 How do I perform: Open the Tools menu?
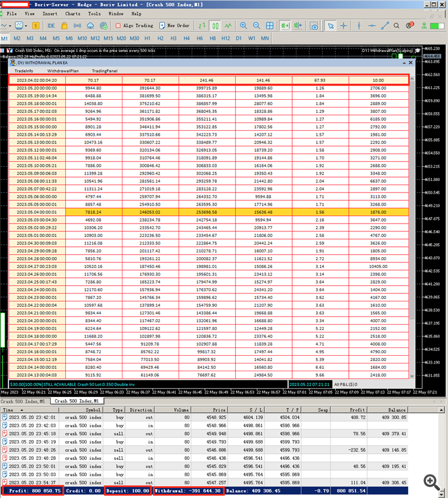94,14
